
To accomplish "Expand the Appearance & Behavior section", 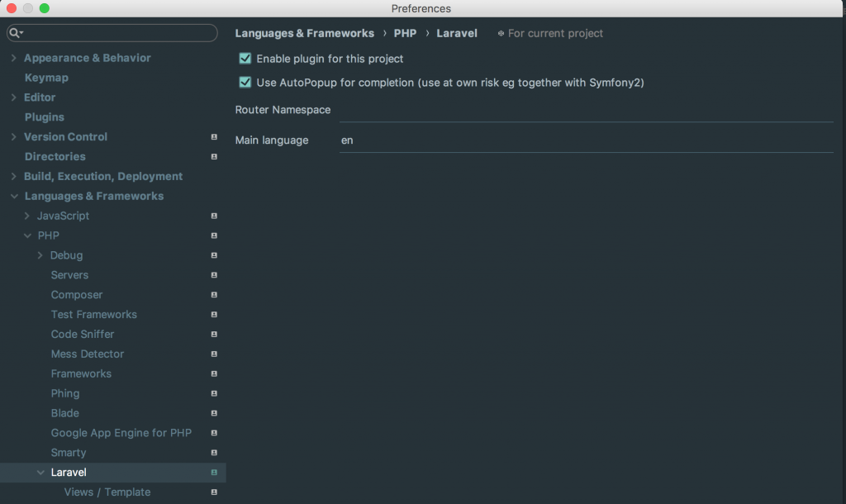I will tap(13, 58).
